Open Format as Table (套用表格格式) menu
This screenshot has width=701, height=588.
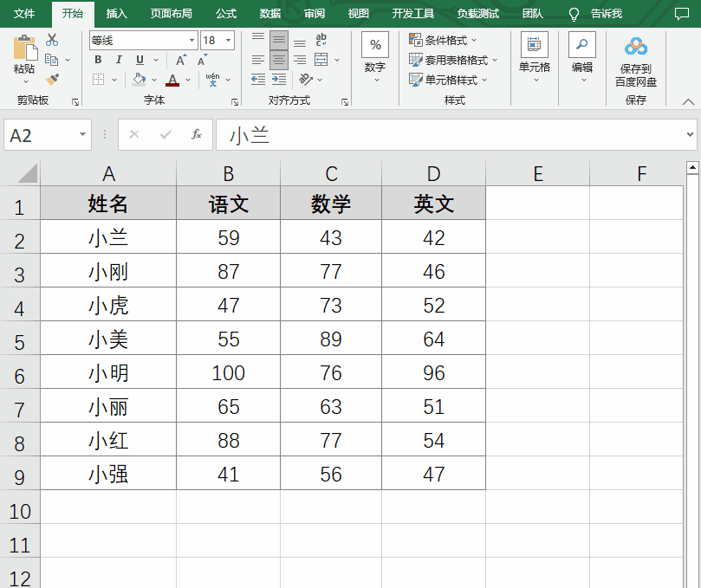pos(453,60)
